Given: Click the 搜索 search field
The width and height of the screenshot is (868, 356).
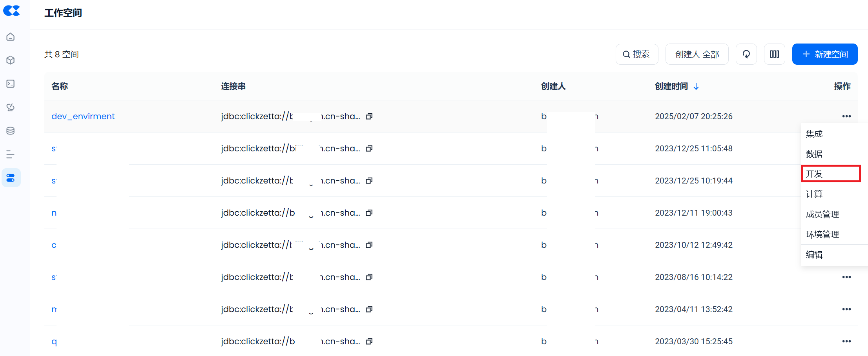Looking at the screenshot, I should pyautogui.click(x=636, y=54).
